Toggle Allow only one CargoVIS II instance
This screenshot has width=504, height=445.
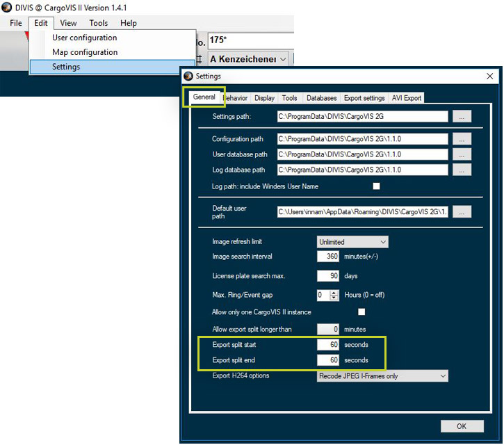(x=361, y=311)
